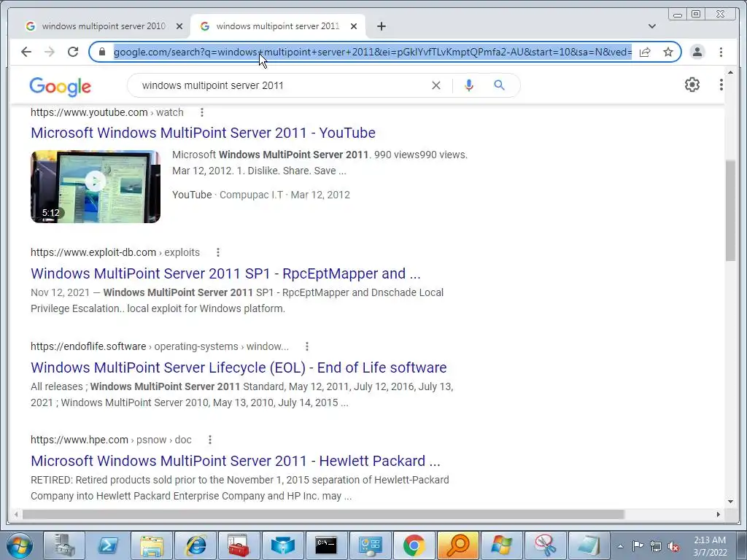
Task: Launch Internet Explorer from the taskbar
Action: click(196, 545)
